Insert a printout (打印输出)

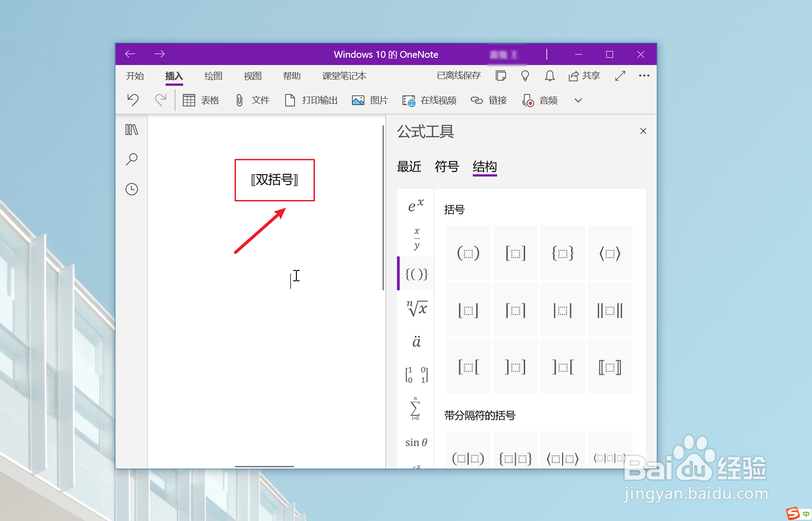coord(311,100)
